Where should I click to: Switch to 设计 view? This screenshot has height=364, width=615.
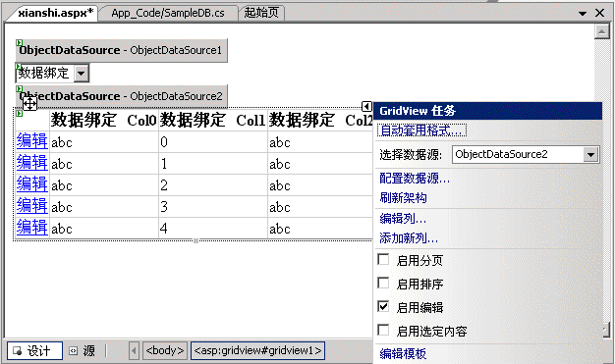(x=34, y=350)
